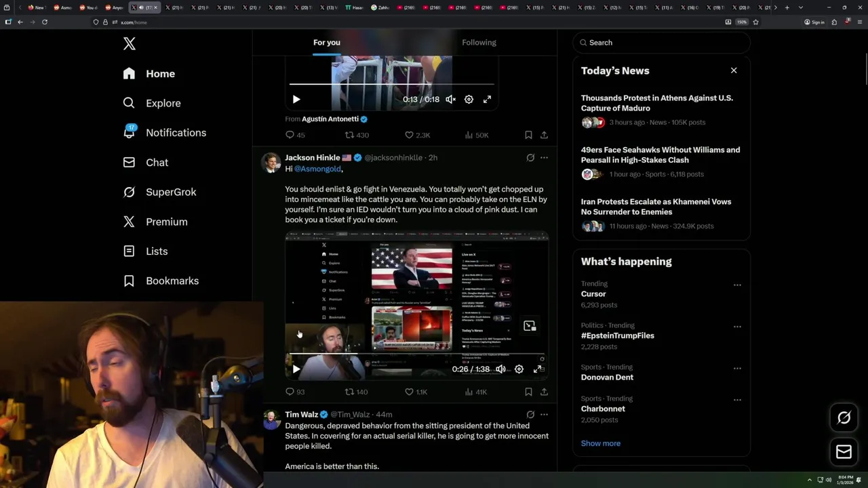Screen dimensions: 868x488
Task: Fullscreen the top video
Action: 487,99
